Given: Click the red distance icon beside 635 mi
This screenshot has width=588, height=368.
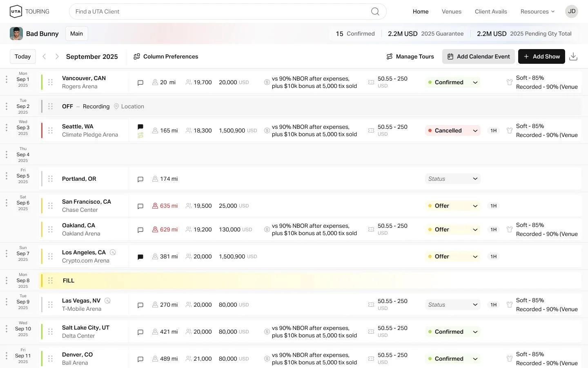Looking at the screenshot, I should tap(155, 206).
